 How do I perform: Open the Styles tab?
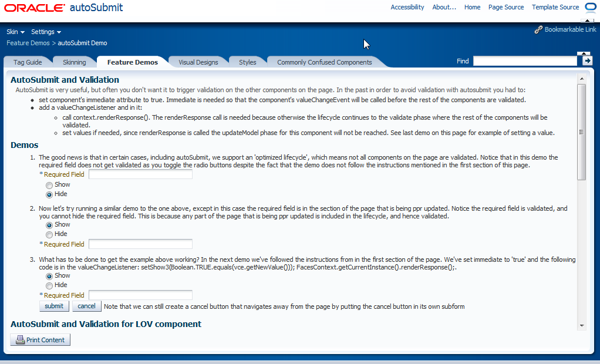click(248, 62)
